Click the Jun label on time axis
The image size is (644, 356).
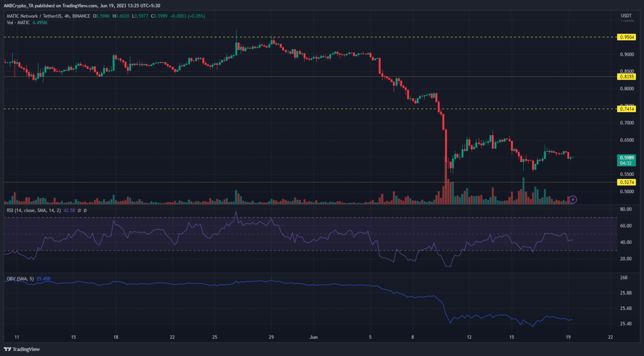313,337
